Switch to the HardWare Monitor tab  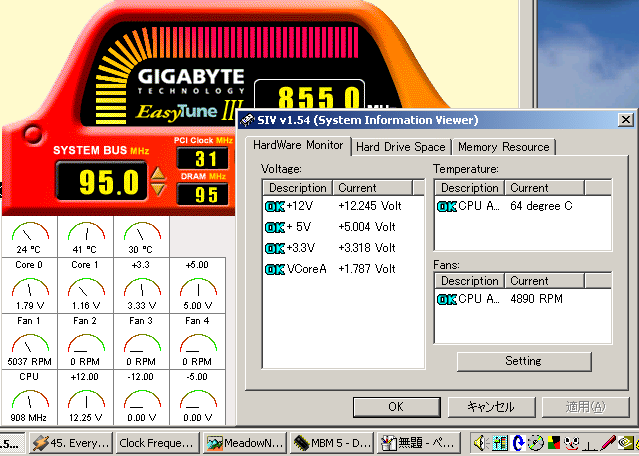298,145
